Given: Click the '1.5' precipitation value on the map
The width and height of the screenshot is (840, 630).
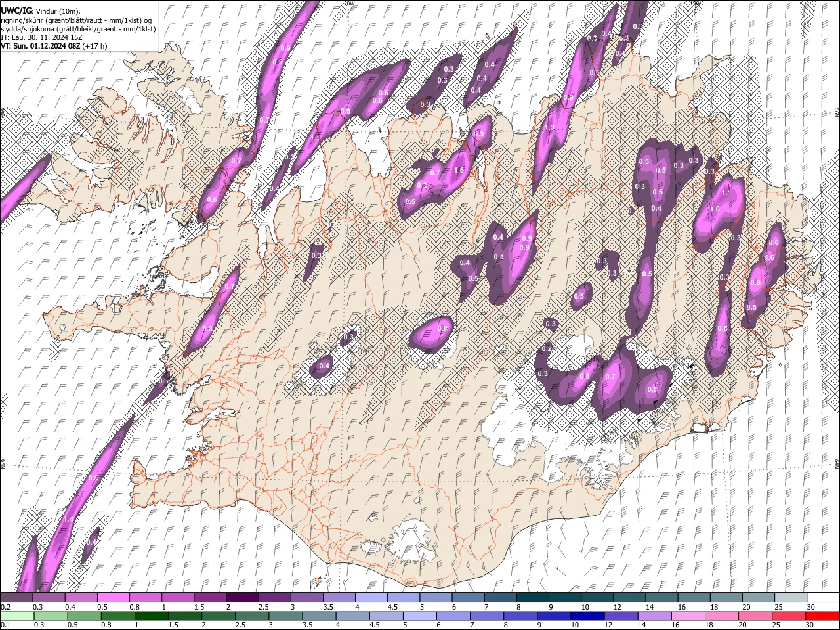Looking at the screenshot, I should point(459,170).
